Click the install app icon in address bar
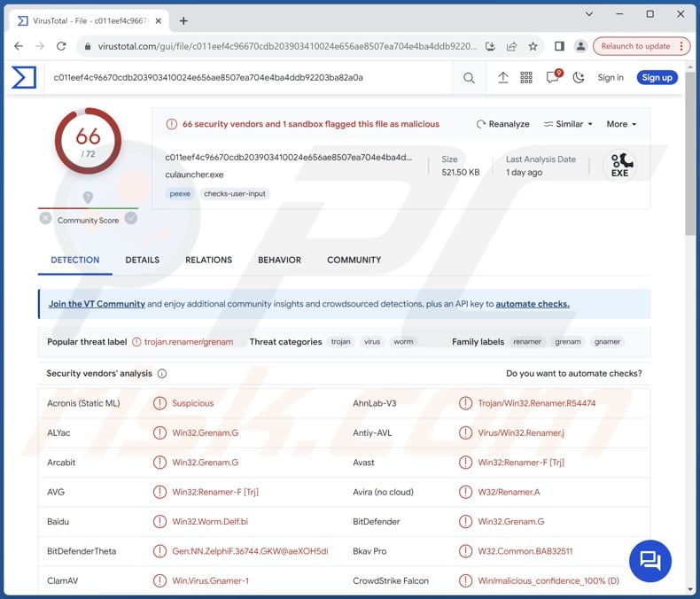This screenshot has width=700, height=599. tap(490, 46)
